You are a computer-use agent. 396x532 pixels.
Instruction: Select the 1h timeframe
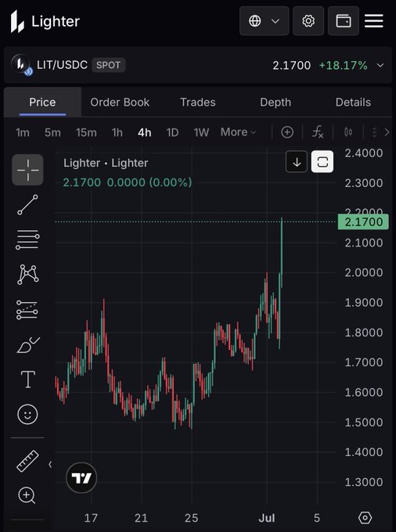[x=117, y=132]
